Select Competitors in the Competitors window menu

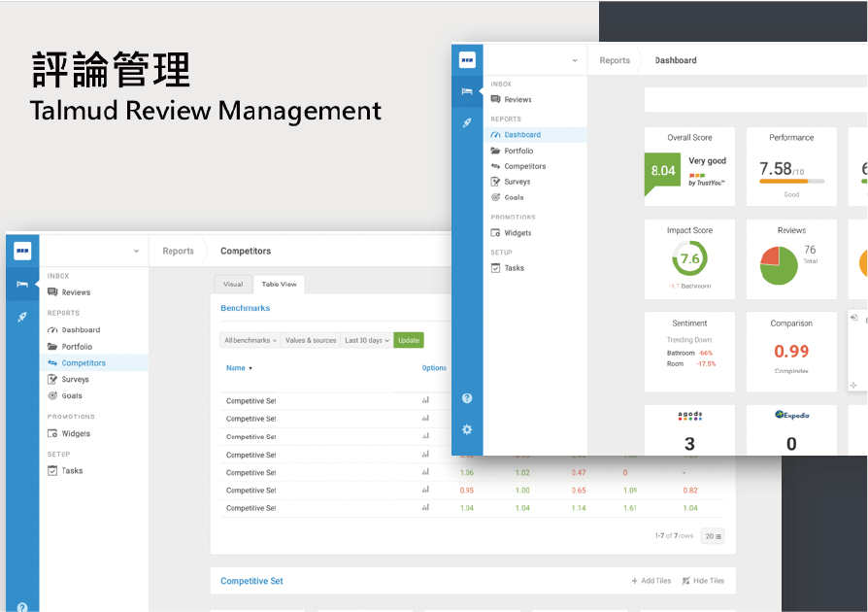coord(93,362)
